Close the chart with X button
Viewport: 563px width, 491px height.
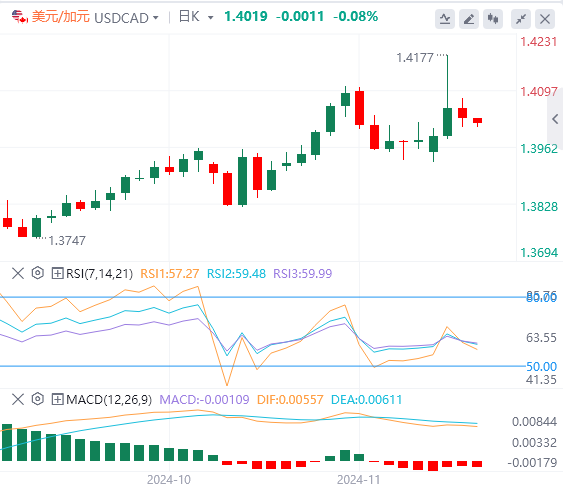coord(545,19)
